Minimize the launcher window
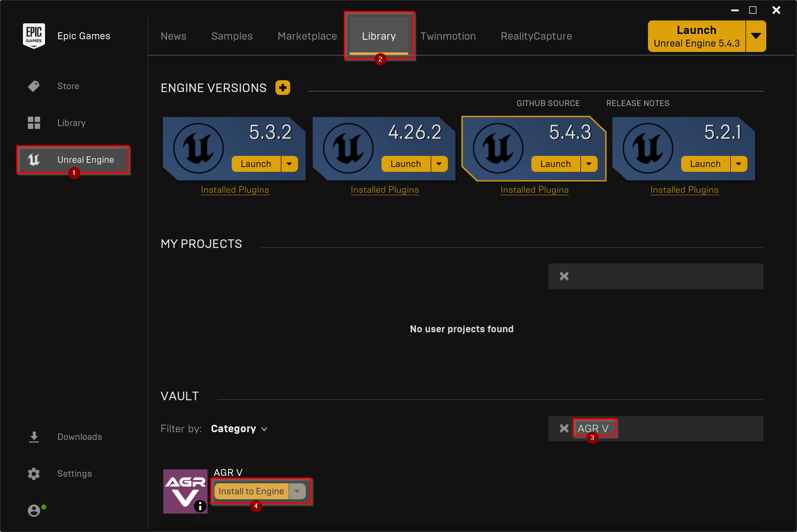The width and height of the screenshot is (797, 532). click(x=735, y=10)
